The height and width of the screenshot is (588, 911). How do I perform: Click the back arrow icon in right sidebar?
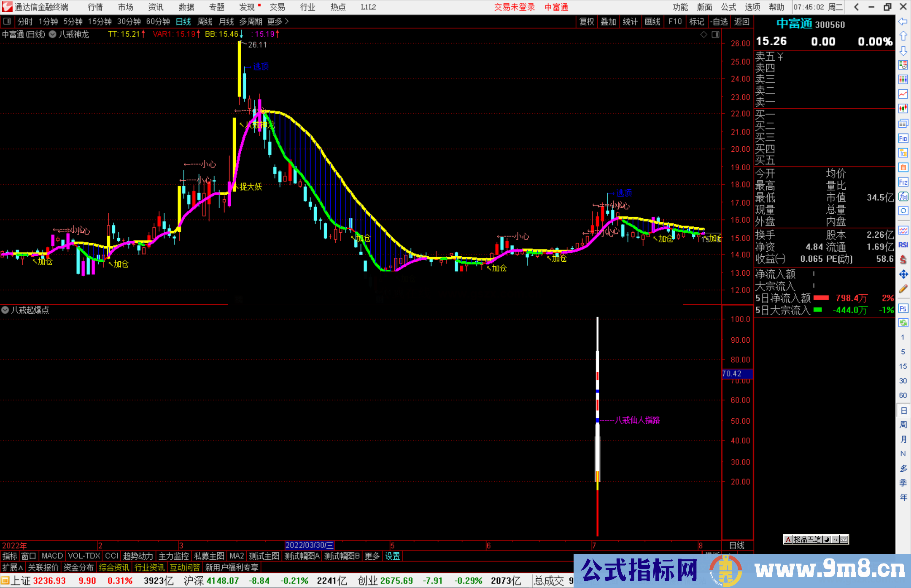click(x=903, y=21)
